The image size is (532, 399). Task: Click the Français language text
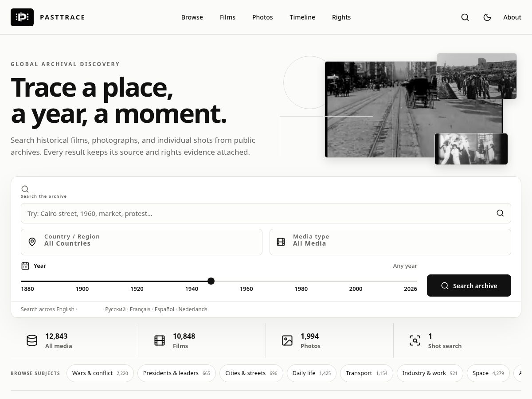click(x=140, y=309)
